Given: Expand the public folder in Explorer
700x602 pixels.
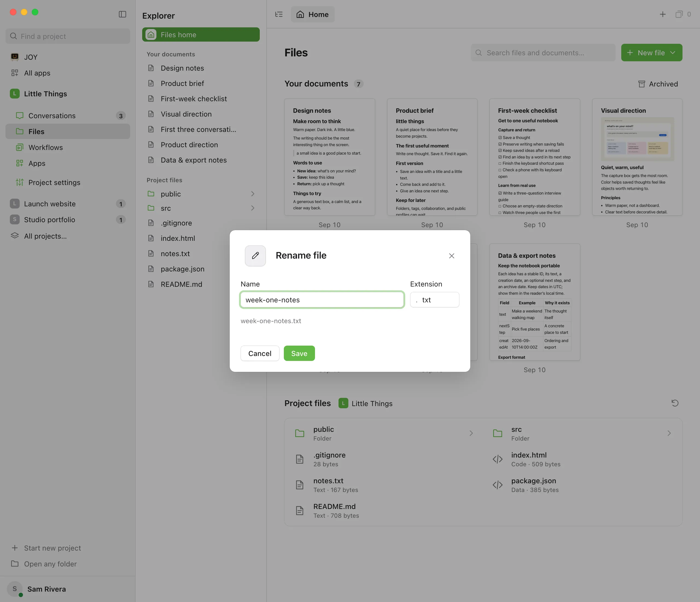Looking at the screenshot, I should 252,194.
